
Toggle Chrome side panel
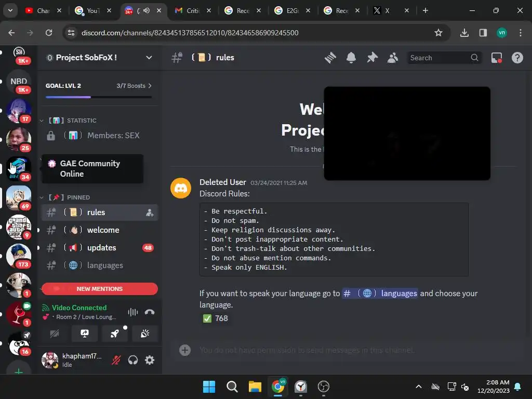[x=483, y=33]
